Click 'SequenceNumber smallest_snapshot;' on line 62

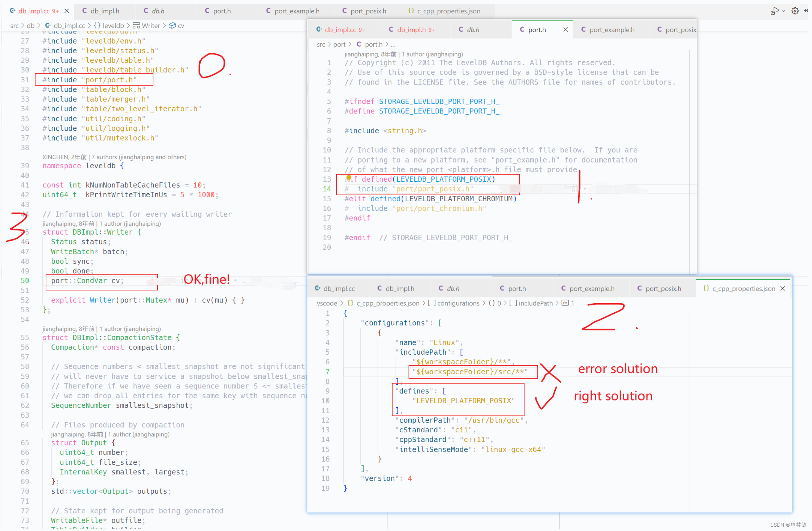point(121,406)
